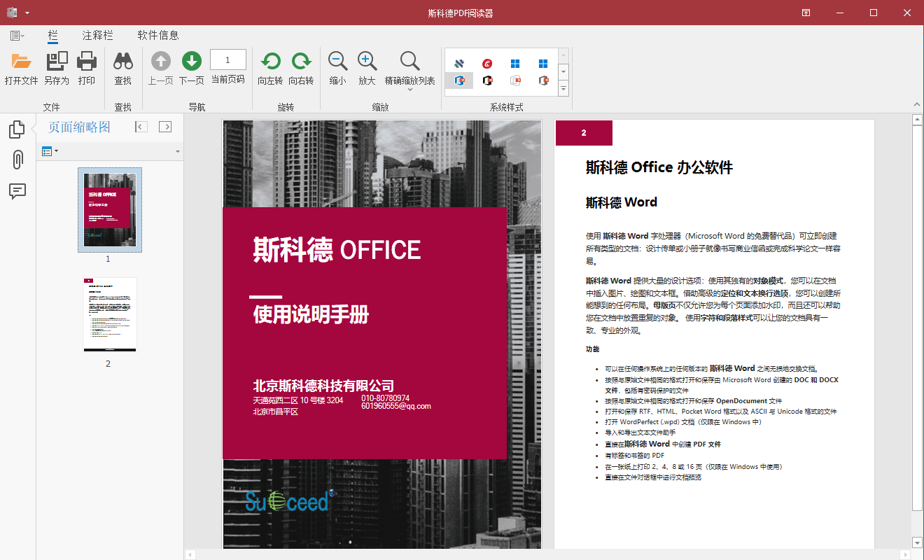Image resolution: width=924 pixels, height=560 pixels.
Task: Open the attachments paperclip panel
Action: 17,160
